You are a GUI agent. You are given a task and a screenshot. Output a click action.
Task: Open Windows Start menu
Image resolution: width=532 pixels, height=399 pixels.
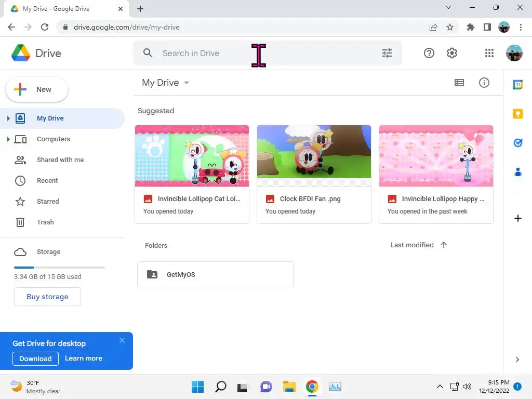[197, 387]
